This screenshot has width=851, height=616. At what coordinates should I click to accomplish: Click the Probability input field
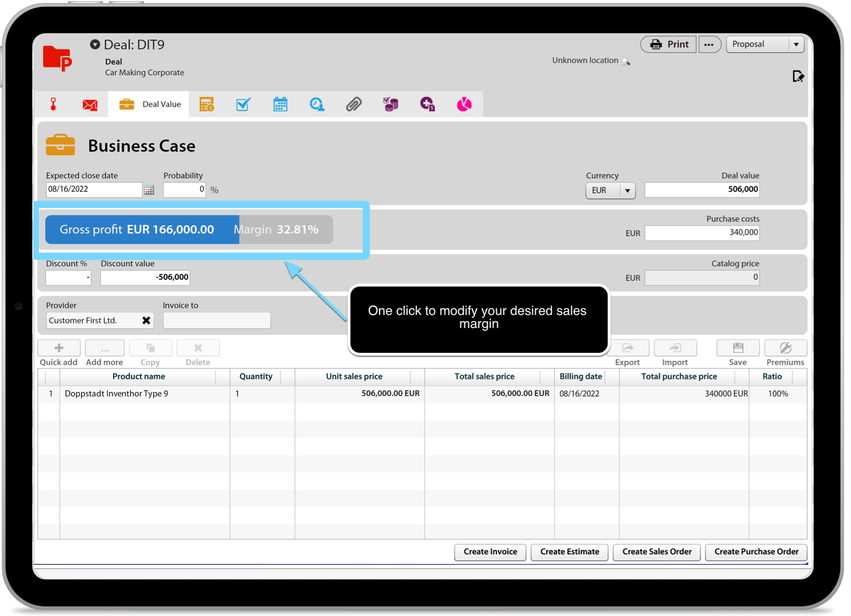(184, 190)
